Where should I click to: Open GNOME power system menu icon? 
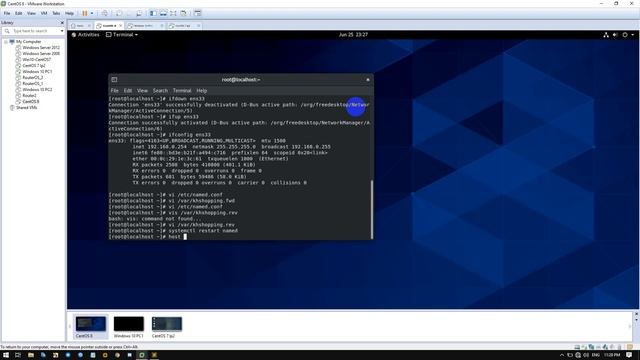click(x=625, y=35)
